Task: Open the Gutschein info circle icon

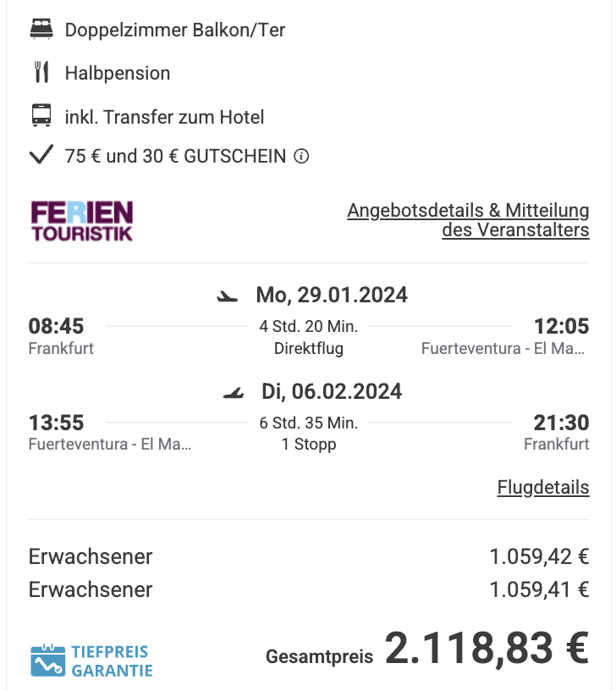Action: pyautogui.click(x=301, y=156)
